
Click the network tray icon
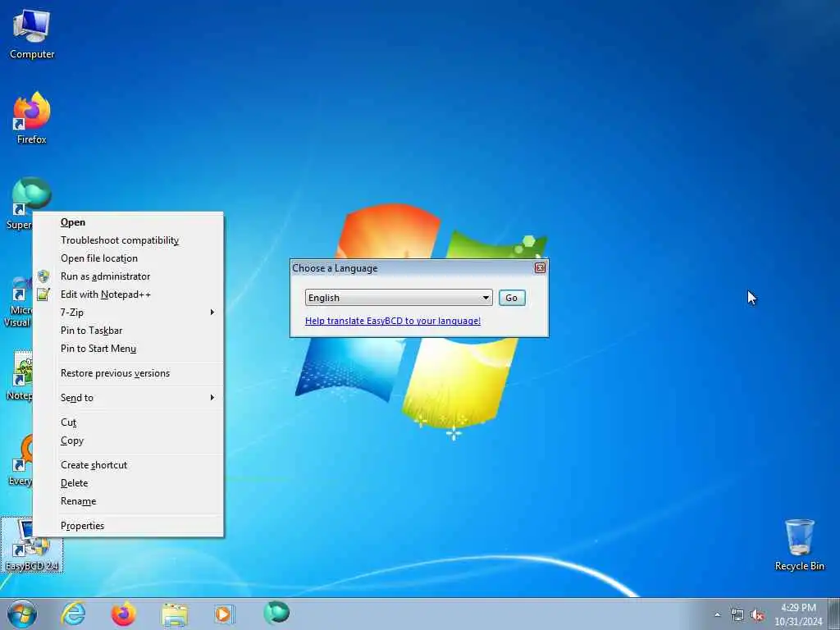click(x=737, y=615)
